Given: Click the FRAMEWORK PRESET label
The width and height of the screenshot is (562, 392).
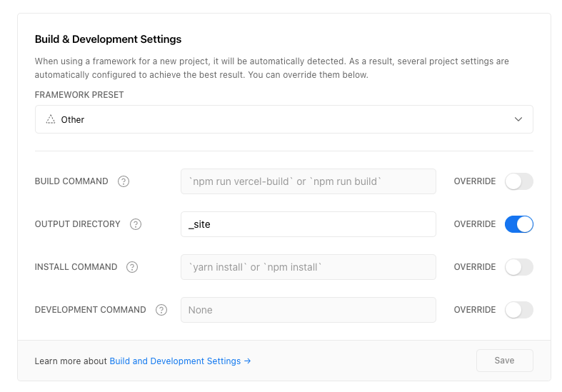Looking at the screenshot, I should pyautogui.click(x=79, y=95).
